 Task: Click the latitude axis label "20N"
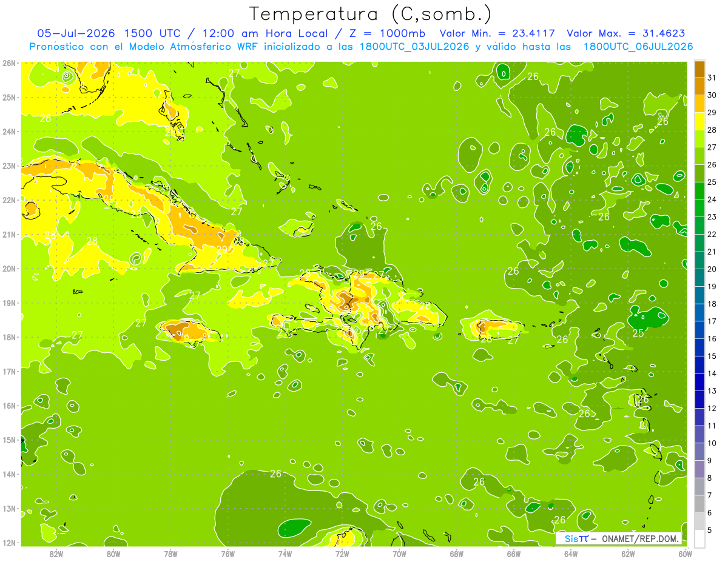click(9, 269)
